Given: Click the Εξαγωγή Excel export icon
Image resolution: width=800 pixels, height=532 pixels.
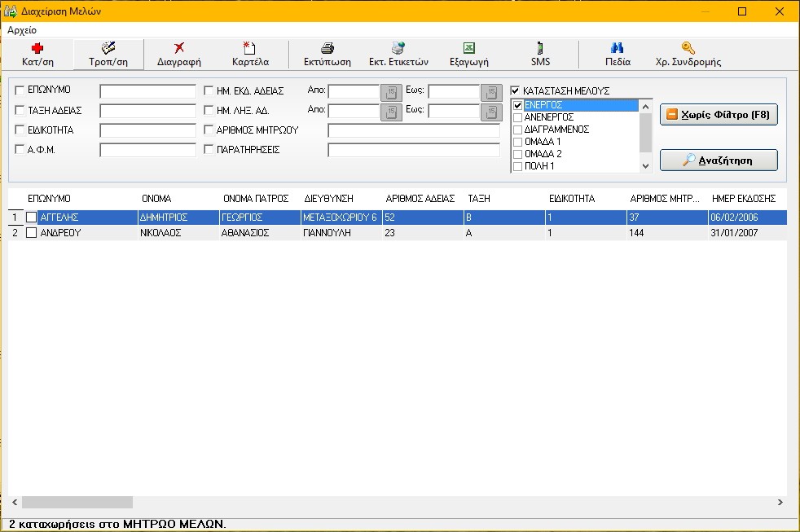Looking at the screenshot, I should [x=468, y=49].
